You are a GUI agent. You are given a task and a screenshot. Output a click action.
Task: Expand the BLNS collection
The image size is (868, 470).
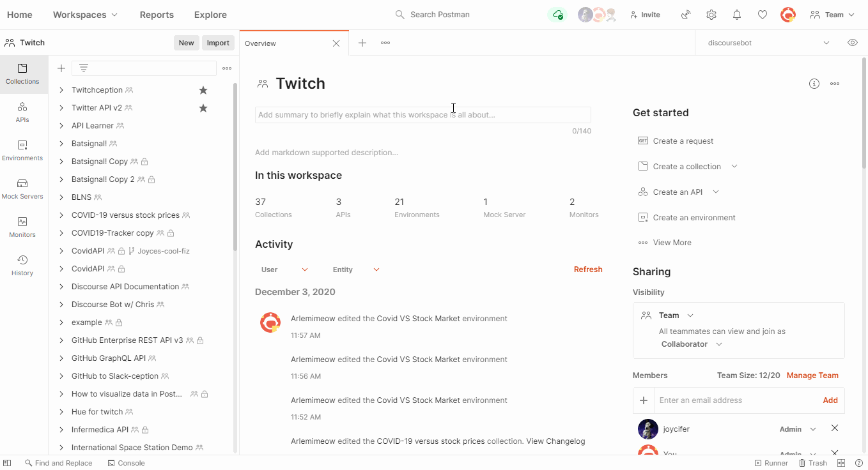(61, 197)
